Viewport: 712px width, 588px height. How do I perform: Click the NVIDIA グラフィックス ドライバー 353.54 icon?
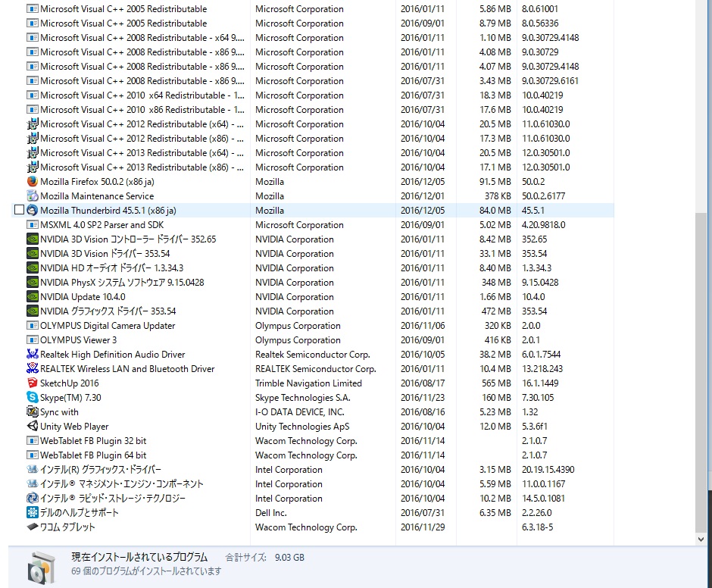click(33, 311)
